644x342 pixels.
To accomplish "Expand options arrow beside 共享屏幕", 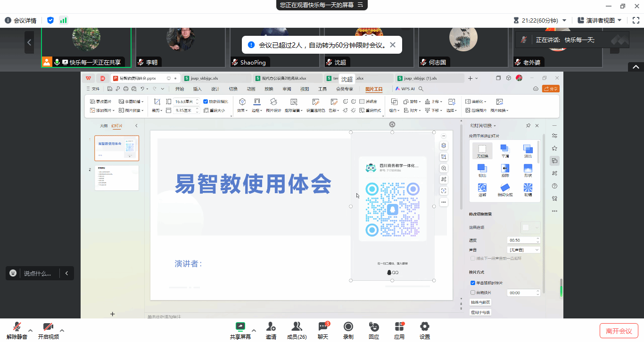I will tap(254, 330).
